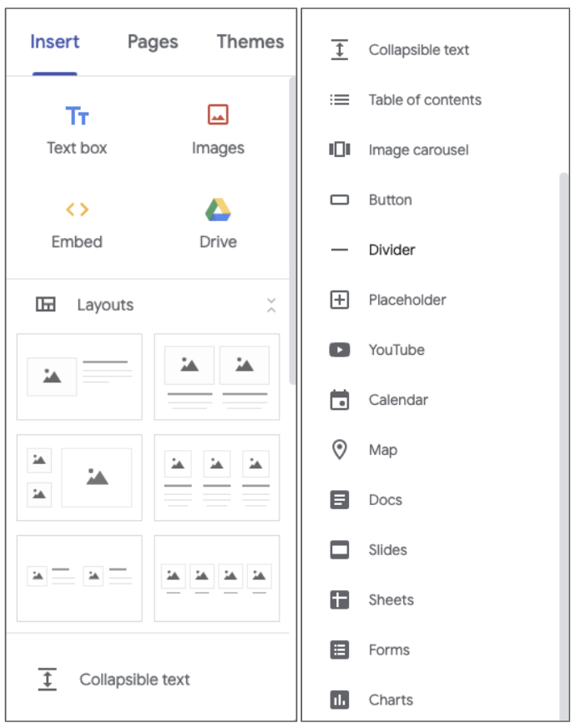Click the Embed label
This screenshot has height=728, width=576.
tap(77, 242)
